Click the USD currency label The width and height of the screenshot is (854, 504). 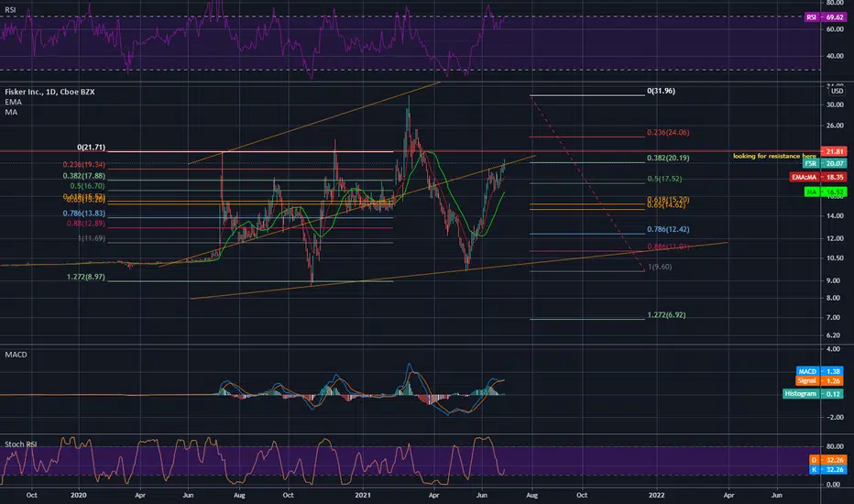pyautogui.click(x=837, y=91)
